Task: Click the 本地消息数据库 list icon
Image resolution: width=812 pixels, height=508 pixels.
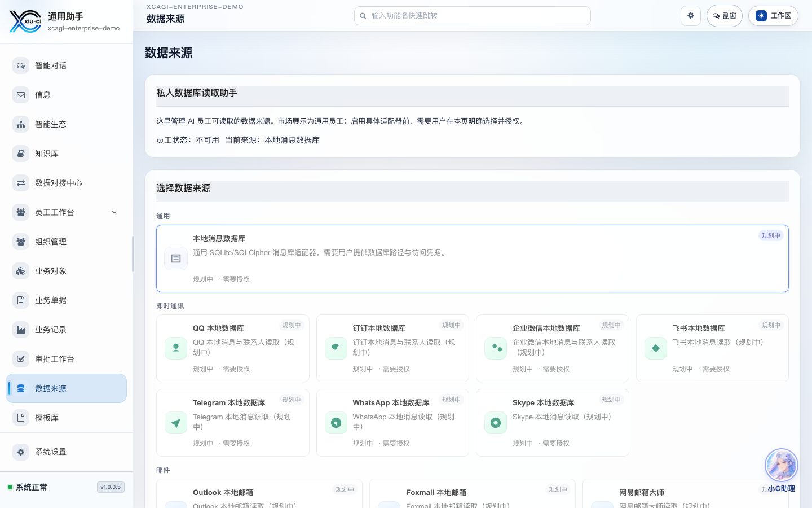Action: (x=176, y=259)
